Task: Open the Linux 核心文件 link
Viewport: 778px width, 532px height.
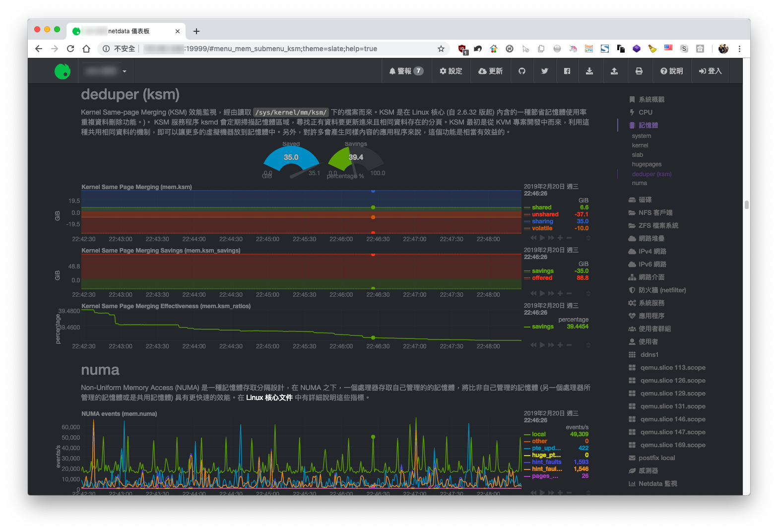Action: point(269,398)
